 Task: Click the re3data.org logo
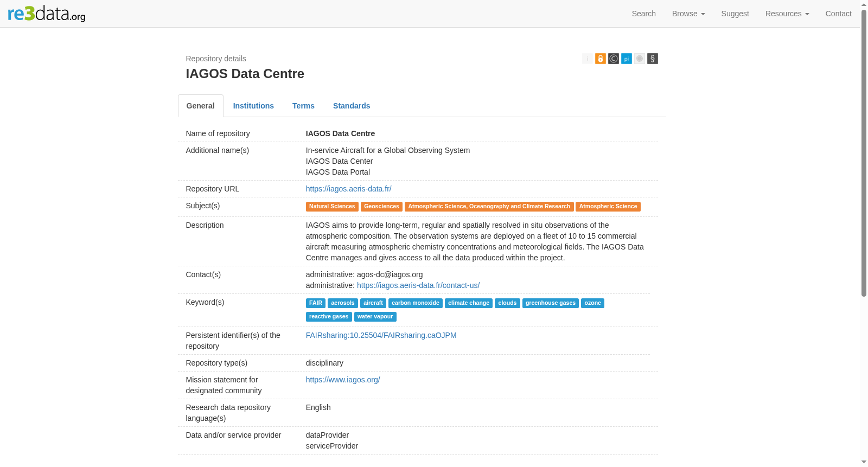pos(47,14)
